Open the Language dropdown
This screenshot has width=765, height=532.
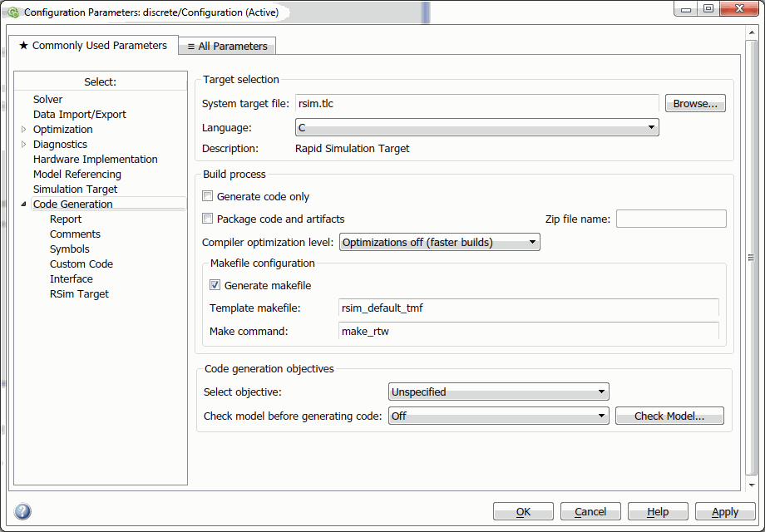477,127
